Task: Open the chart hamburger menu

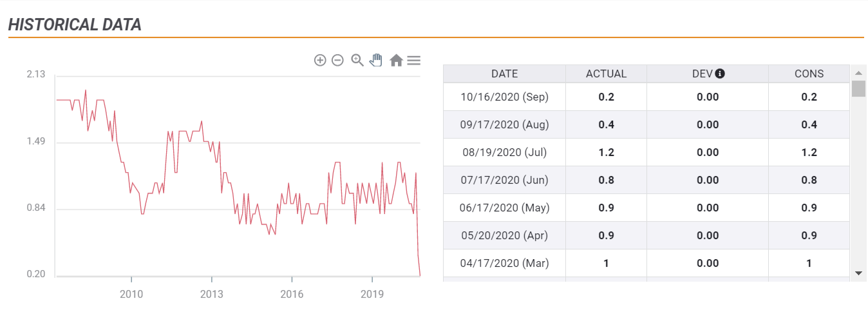Action: coord(414,60)
